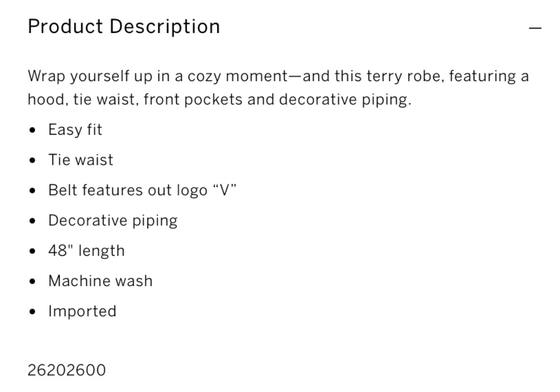The image size is (560, 392).
Task: Click the bullet beside Machine wash
Action: (x=33, y=282)
